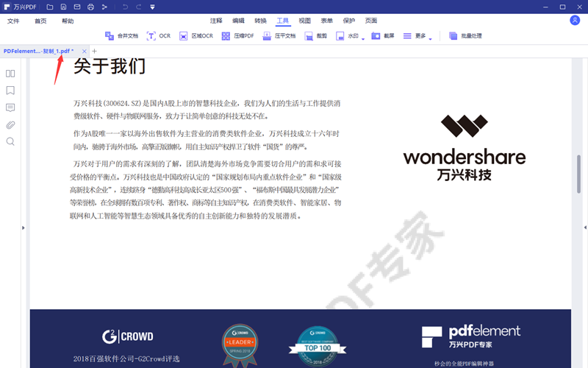The image size is (588, 368).
Task: Open the bookmarks panel
Action: click(10, 91)
